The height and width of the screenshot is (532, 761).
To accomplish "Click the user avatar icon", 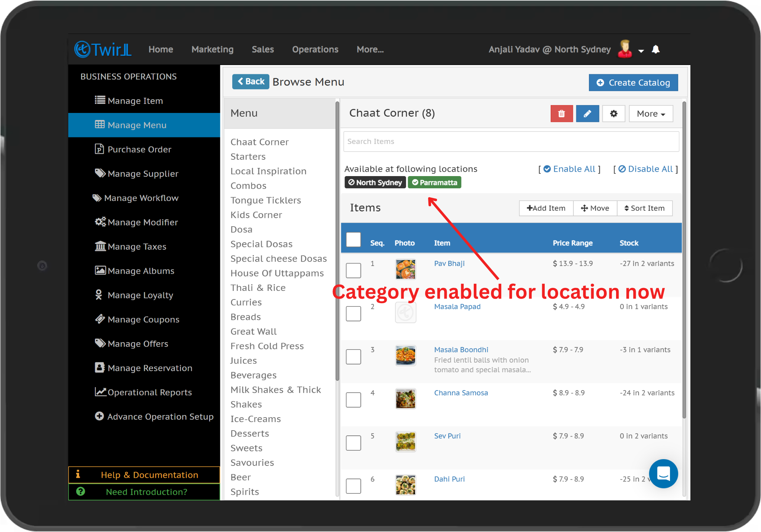I will 625,49.
